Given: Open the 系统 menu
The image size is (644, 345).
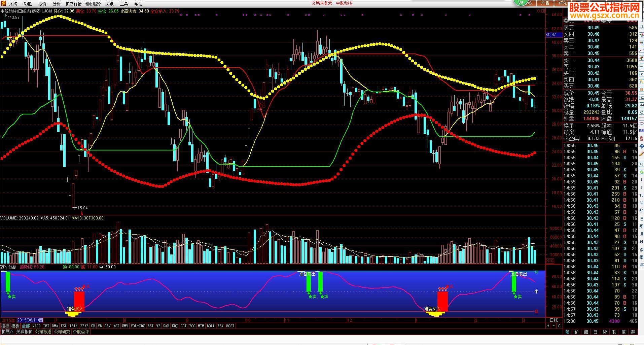Looking at the screenshot, I should [x=13, y=4].
